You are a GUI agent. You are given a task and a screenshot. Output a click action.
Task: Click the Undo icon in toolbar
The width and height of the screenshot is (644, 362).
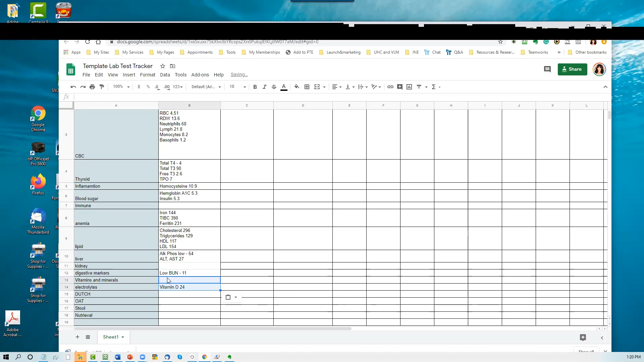[73, 87]
